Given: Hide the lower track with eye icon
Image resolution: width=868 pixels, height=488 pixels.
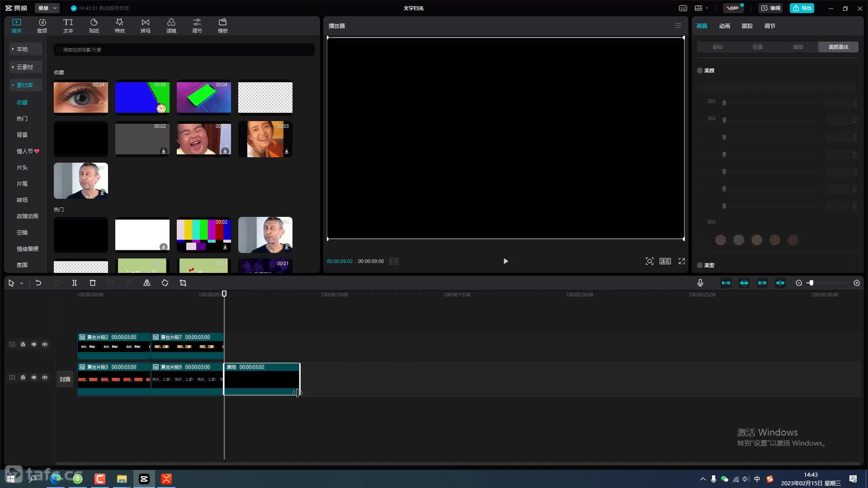Looking at the screenshot, I should [34, 377].
